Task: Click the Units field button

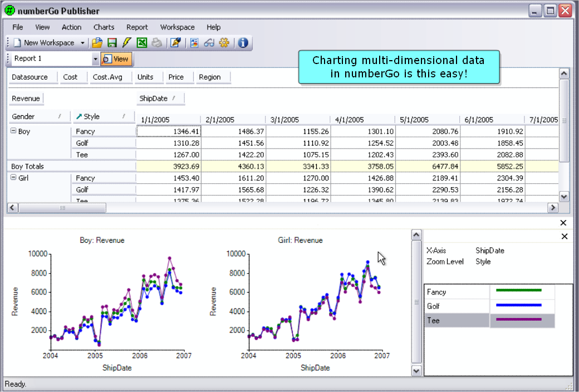Action: 149,77
